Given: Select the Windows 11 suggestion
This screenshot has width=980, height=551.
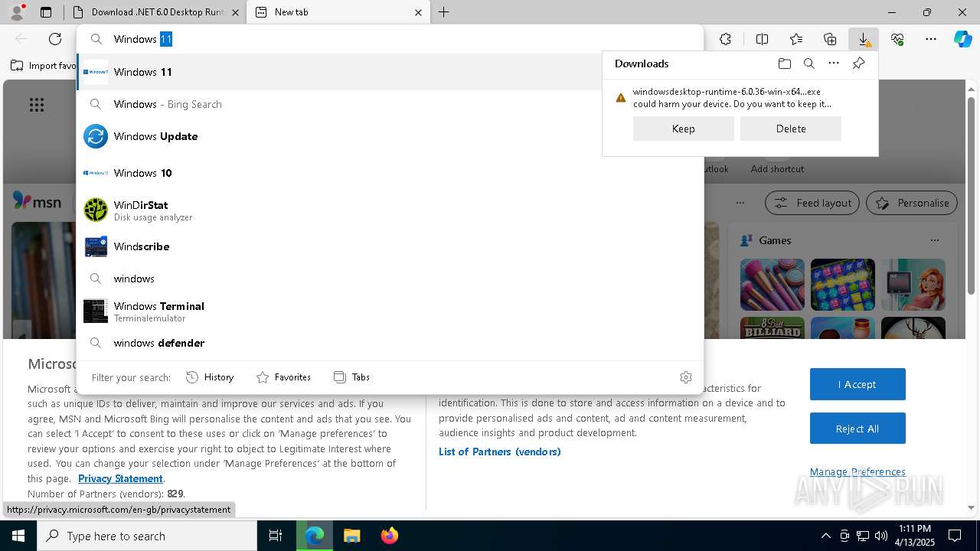Looking at the screenshot, I should pos(390,72).
